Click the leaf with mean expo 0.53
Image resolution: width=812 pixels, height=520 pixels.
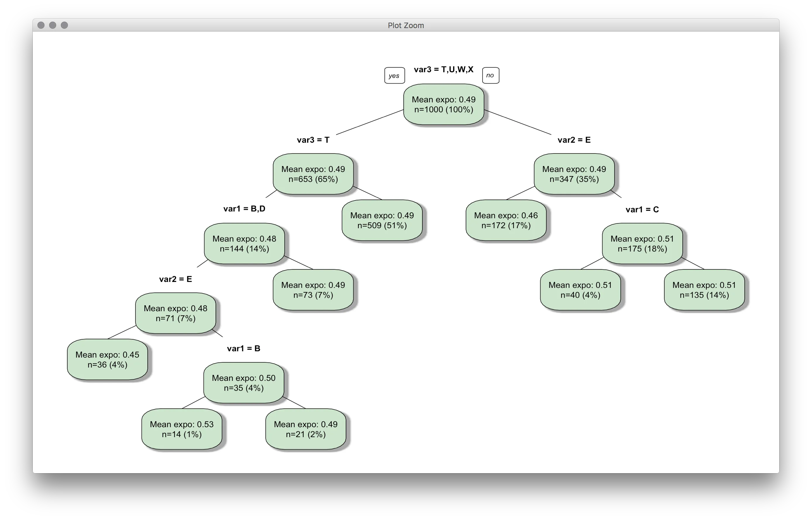click(x=181, y=429)
